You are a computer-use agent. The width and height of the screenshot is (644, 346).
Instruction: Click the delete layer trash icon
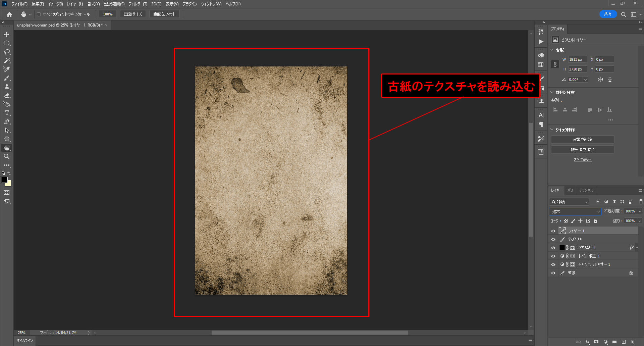point(632,342)
